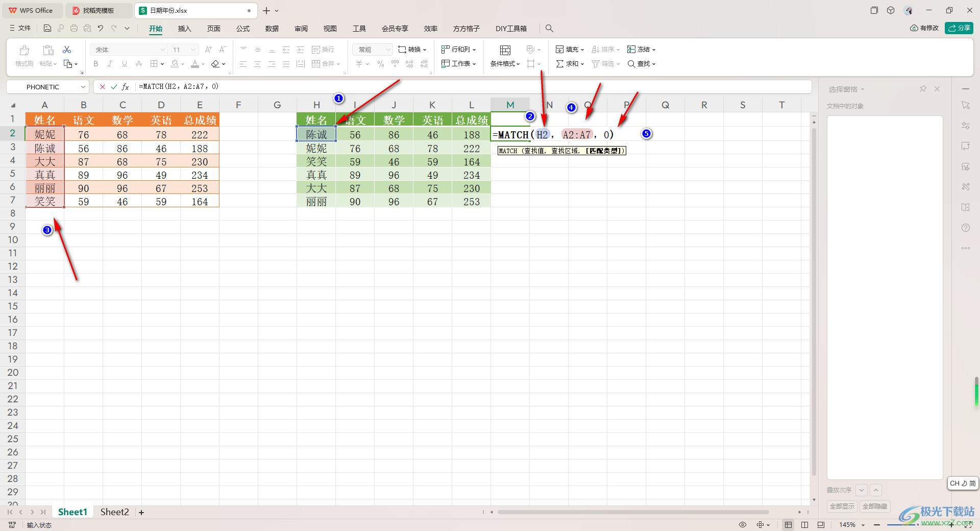Toggle Wrap Text (换行)
Image resolution: width=980 pixels, height=531 pixels.
click(323, 50)
